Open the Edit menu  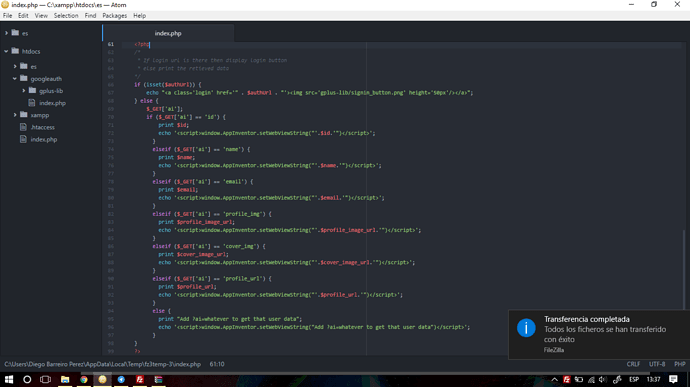pos(23,15)
